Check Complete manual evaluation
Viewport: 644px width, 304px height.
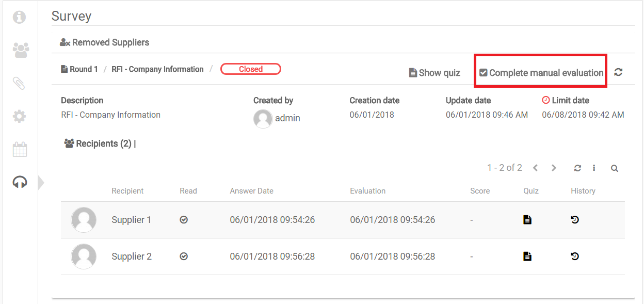coord(541,73)
